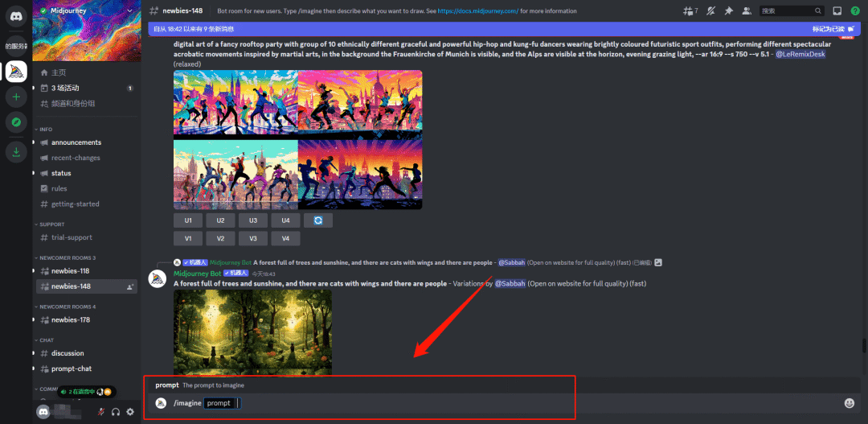Click the V4 variation button
This screenshot has height=424, width=868.
click(x=285, y=238)
